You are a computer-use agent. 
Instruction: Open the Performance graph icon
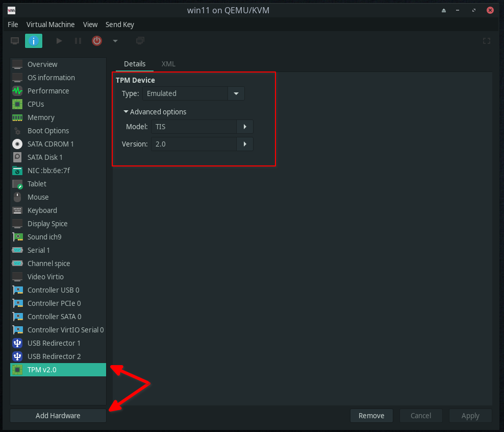17,91
